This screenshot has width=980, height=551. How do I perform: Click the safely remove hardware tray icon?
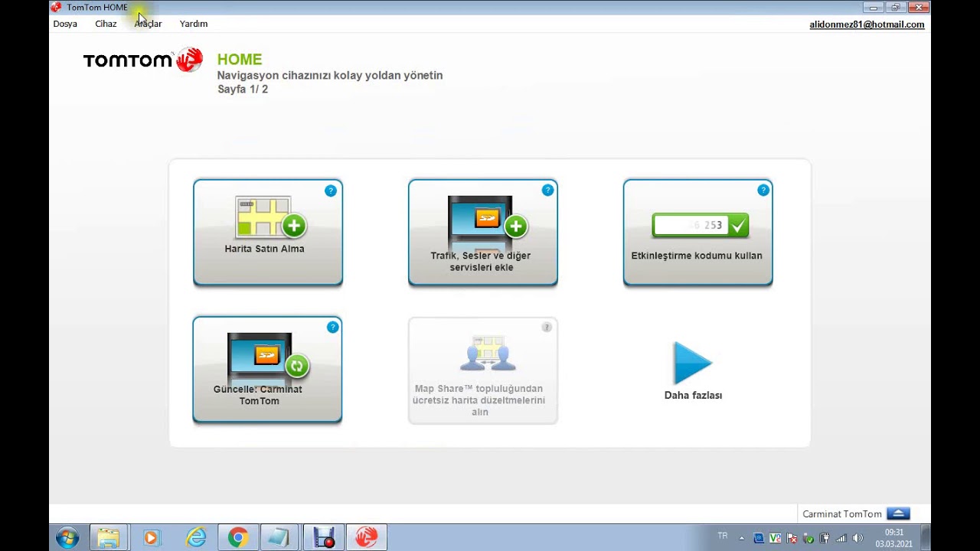point(808,539)
